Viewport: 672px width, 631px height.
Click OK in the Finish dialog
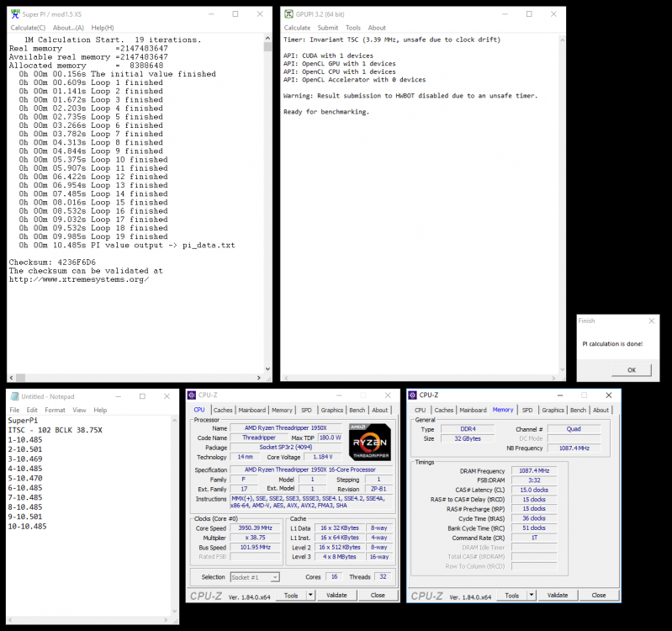632,370
